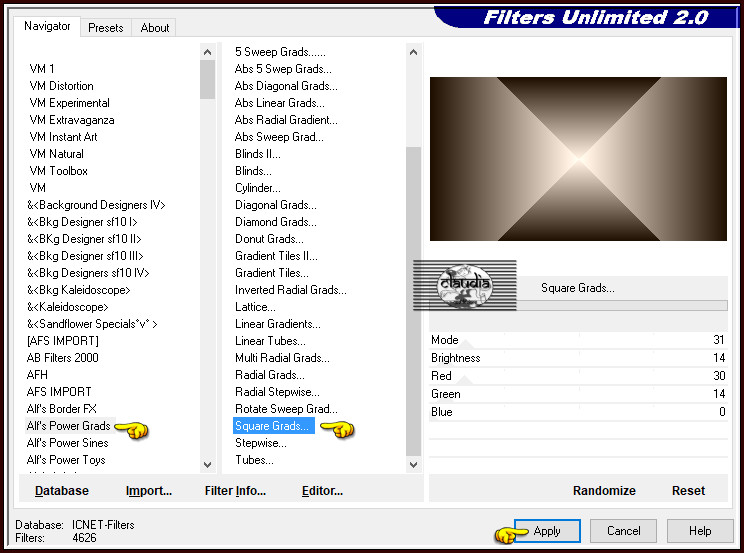Adjust the Red slider
The height and width of the screenshot is (553, 744).
point(578,376)
